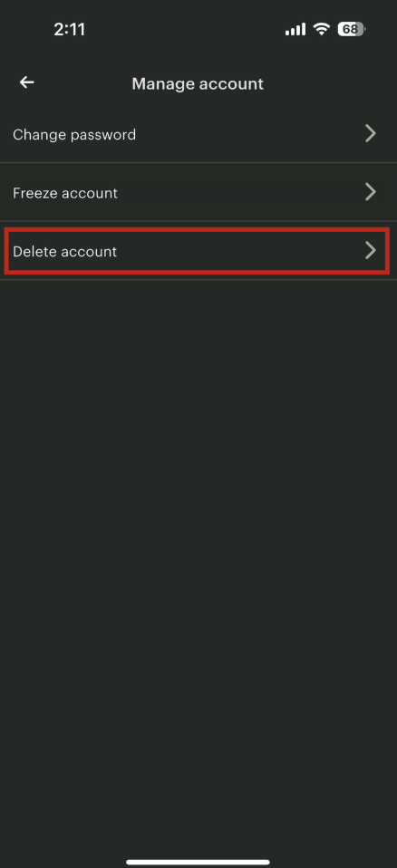Go back using the left arrow

coord(26,82)
